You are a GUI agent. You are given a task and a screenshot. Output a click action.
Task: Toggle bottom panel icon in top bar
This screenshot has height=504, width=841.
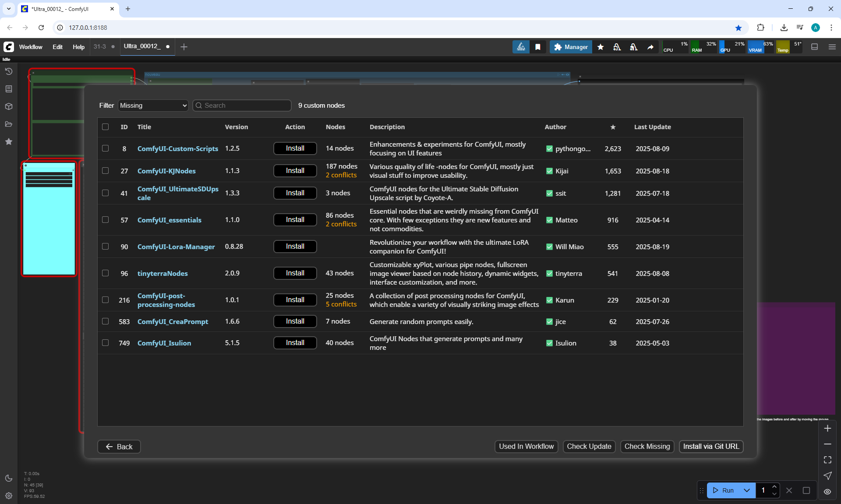click(x=815, y=47)
